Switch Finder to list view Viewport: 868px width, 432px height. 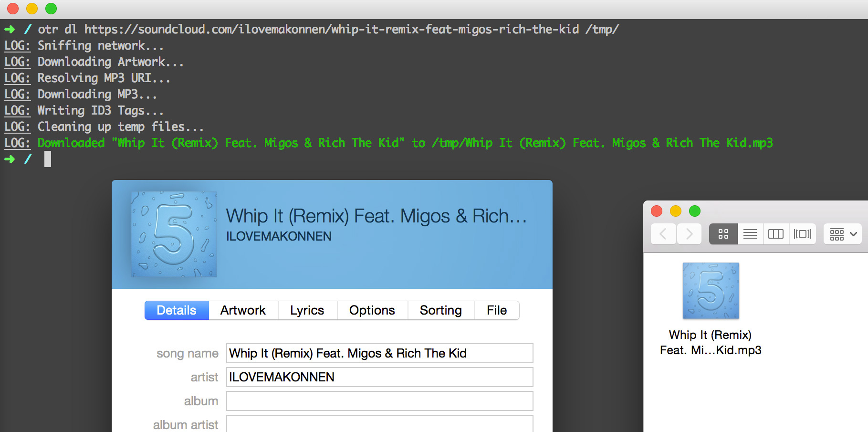click(750, 234)
